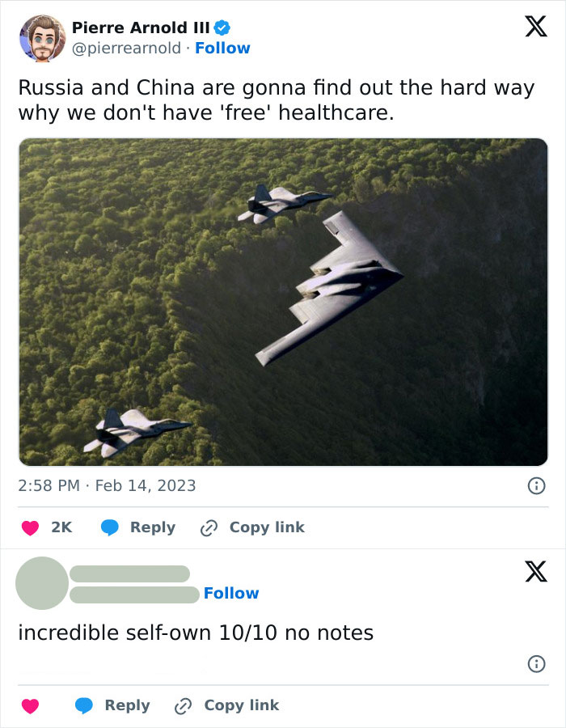
Task: Follow the replying user
Action: pos(233,593)
